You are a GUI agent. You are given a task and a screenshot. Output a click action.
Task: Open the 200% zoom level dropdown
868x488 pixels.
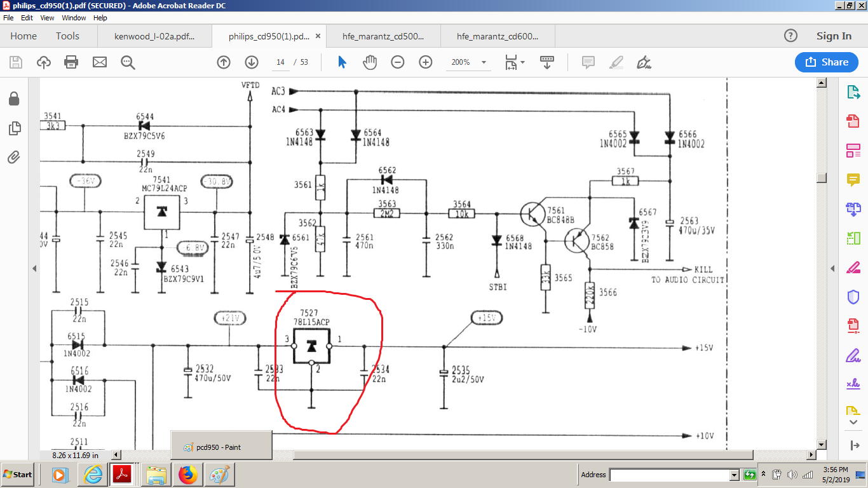pos(484,62)
